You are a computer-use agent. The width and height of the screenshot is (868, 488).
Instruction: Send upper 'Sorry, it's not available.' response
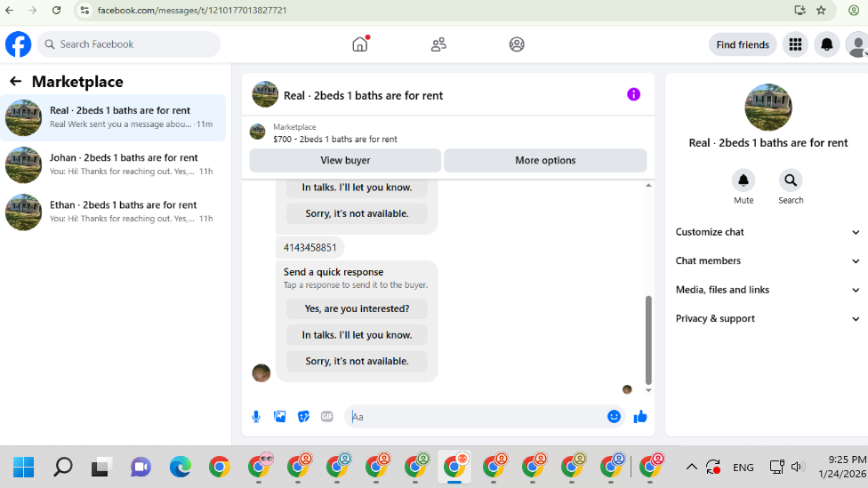357,213
